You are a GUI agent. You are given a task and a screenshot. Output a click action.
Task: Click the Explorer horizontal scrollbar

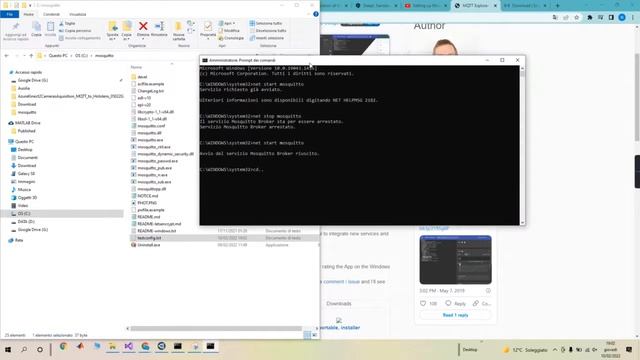(x=216, y=328)
